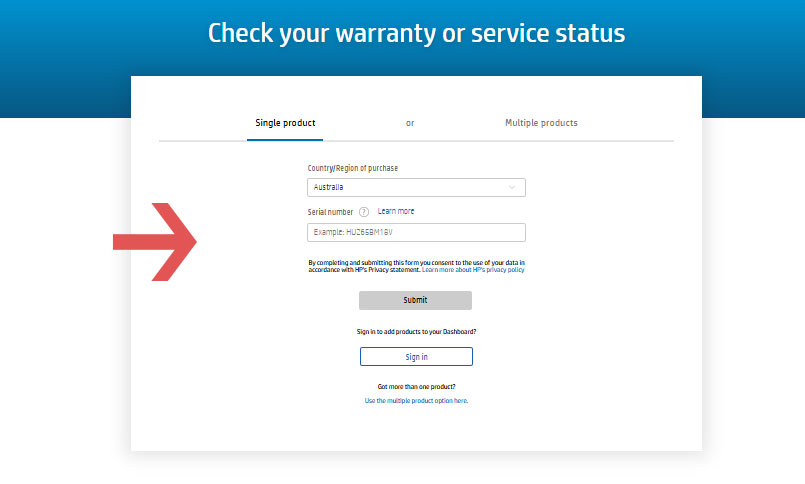Click the data consent statement paragraph
The width and height of the screenshot is (805, 484).
coord(416,266)
